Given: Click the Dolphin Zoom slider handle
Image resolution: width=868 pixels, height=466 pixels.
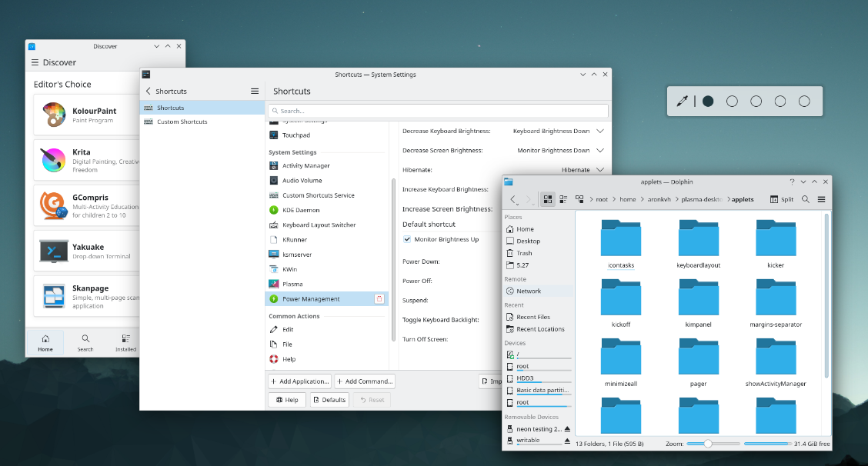Looking at the screenshot, I should (707, 444).
